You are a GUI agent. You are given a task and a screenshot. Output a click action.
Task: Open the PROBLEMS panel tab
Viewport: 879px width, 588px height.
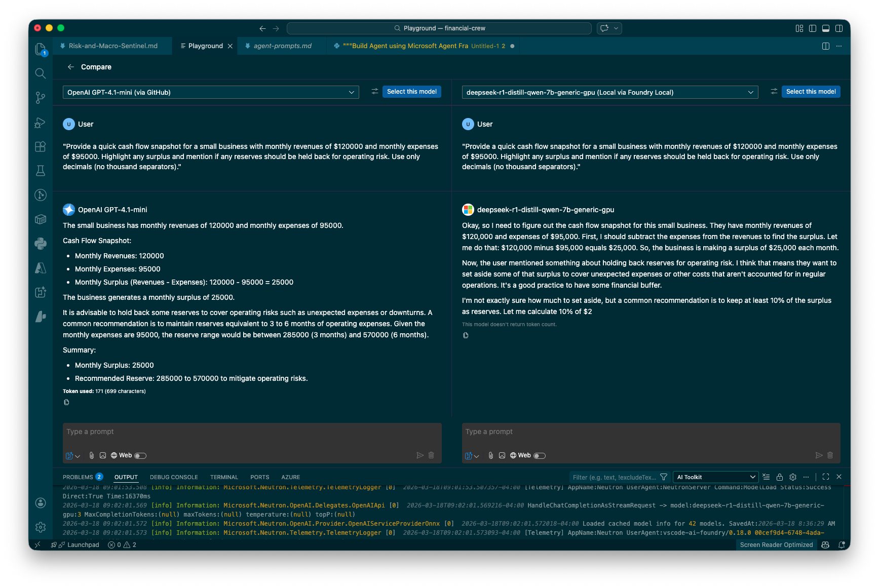(x=83, y=477)
